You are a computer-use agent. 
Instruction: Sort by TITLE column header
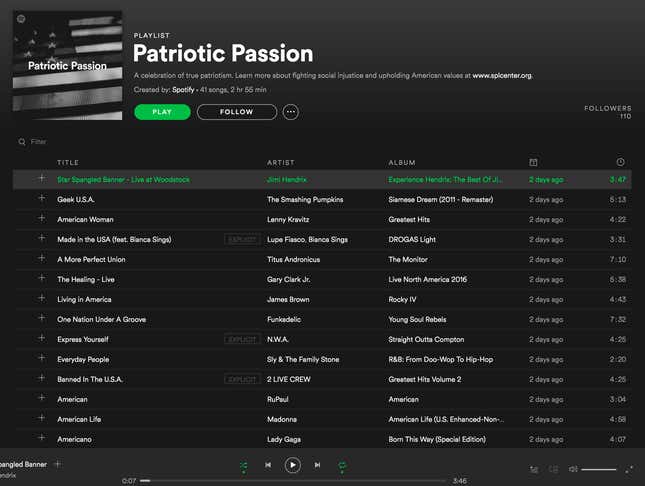coord(68,163)
